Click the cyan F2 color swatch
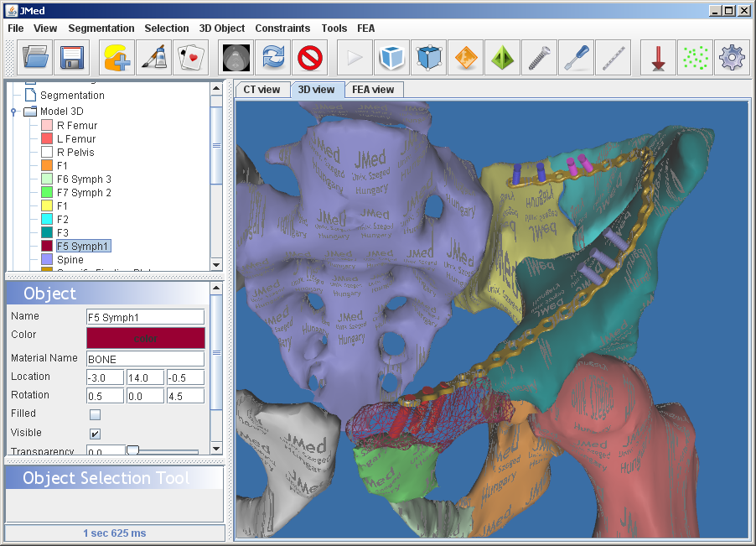This screenshot has width=756, height=546. click(x=47, y=219)
